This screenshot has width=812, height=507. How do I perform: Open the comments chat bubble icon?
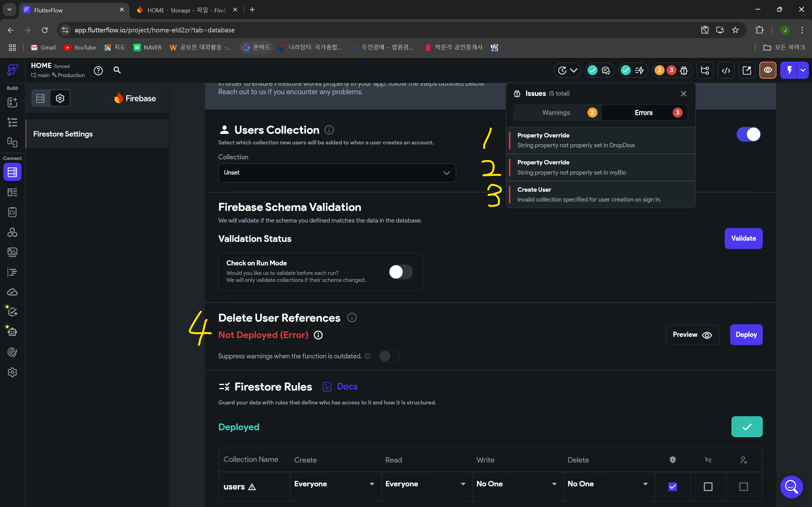tap(605, 70)
